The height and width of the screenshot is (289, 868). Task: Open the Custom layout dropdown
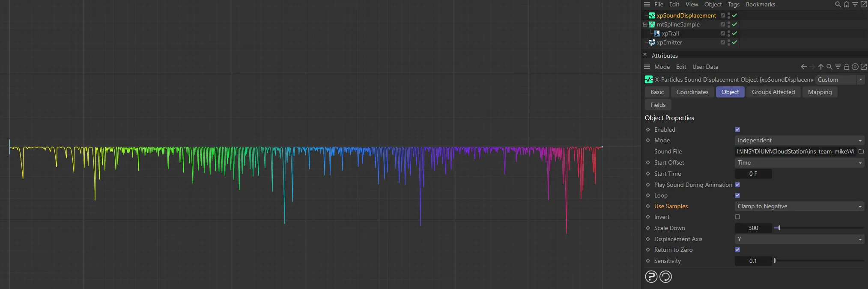click(x=840, y=80)
